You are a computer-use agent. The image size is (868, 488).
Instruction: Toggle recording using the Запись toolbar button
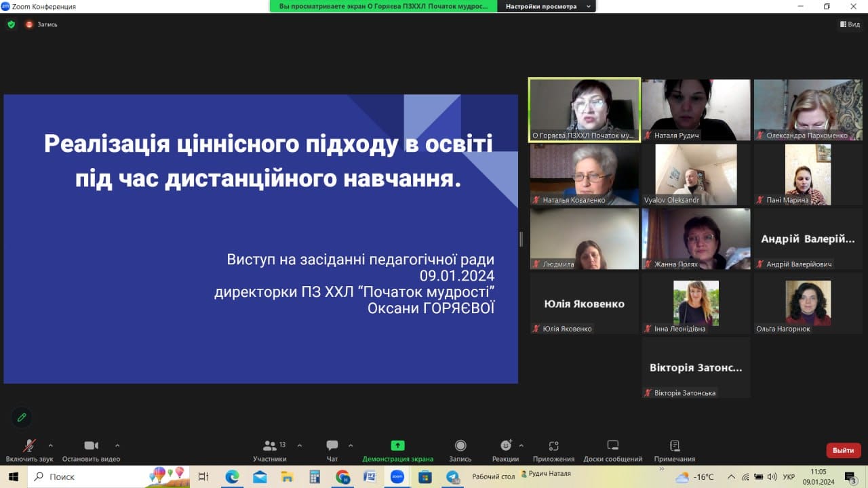tap(460, 445)
